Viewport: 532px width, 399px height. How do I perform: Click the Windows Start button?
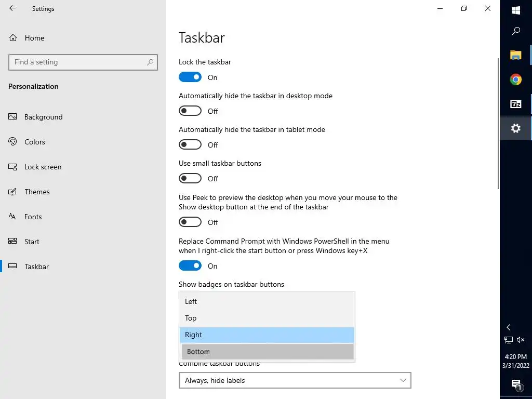coord(516,10)
